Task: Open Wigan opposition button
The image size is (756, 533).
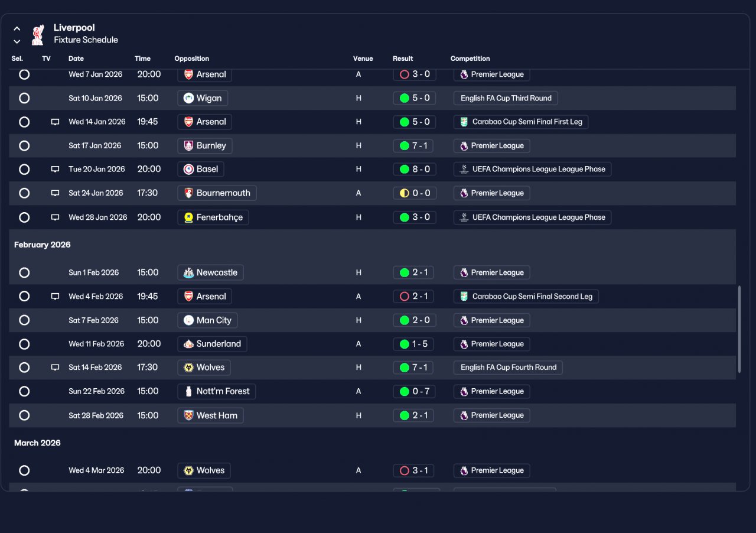Action: pos(203,98)
